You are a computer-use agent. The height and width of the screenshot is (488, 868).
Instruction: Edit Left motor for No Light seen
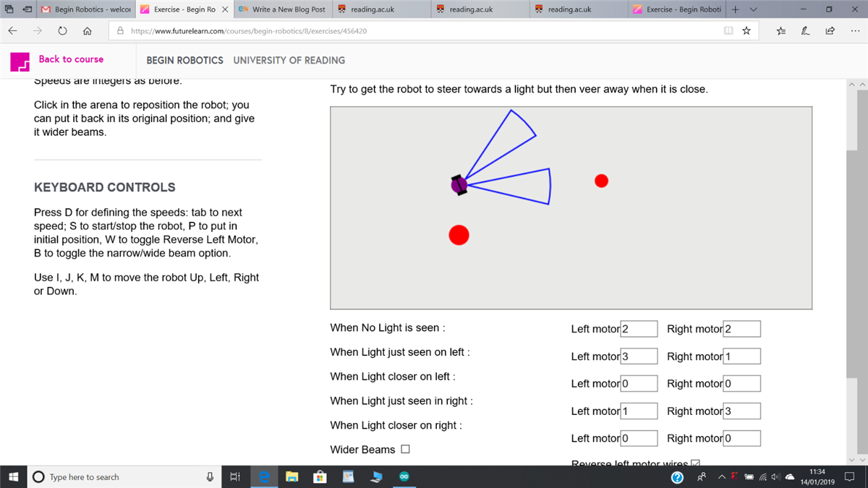tap(639, 329)
